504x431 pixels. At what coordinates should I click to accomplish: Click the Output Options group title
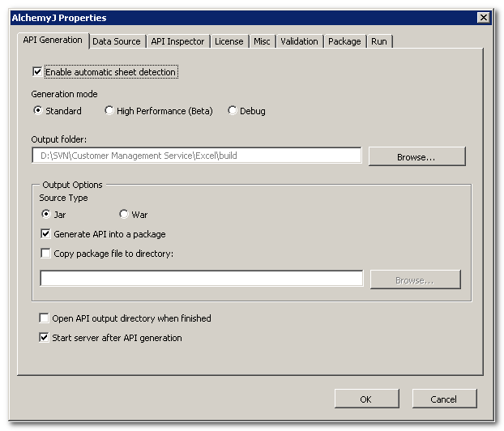(72, 185)
